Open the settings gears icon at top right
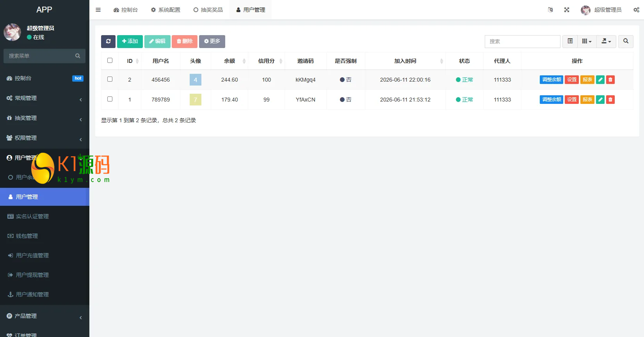 (x=636, y=10)
